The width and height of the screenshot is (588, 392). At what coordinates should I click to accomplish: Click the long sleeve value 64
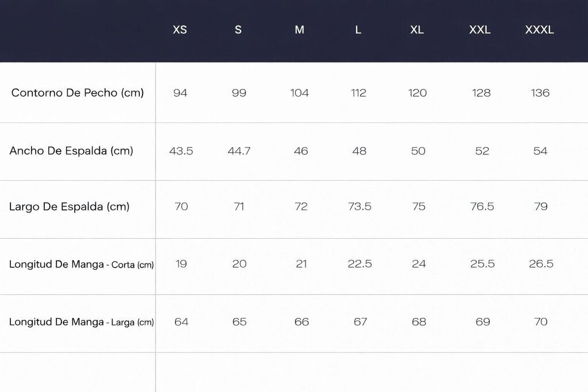(181, 322)
